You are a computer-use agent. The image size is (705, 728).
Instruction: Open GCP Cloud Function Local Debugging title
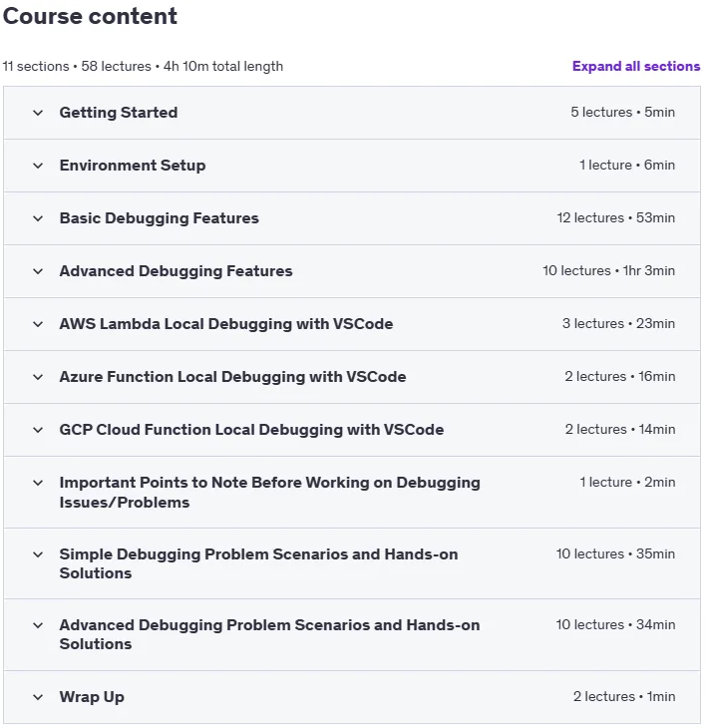tap(251, 430)
